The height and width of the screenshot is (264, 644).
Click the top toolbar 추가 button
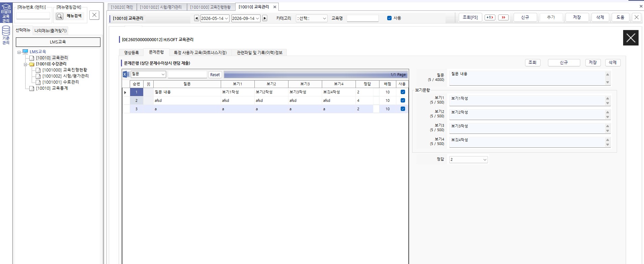point(551,18)
